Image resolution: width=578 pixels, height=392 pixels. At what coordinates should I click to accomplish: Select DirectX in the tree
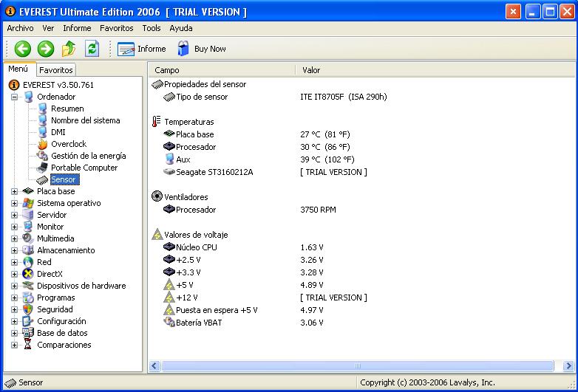coord(50,274)
